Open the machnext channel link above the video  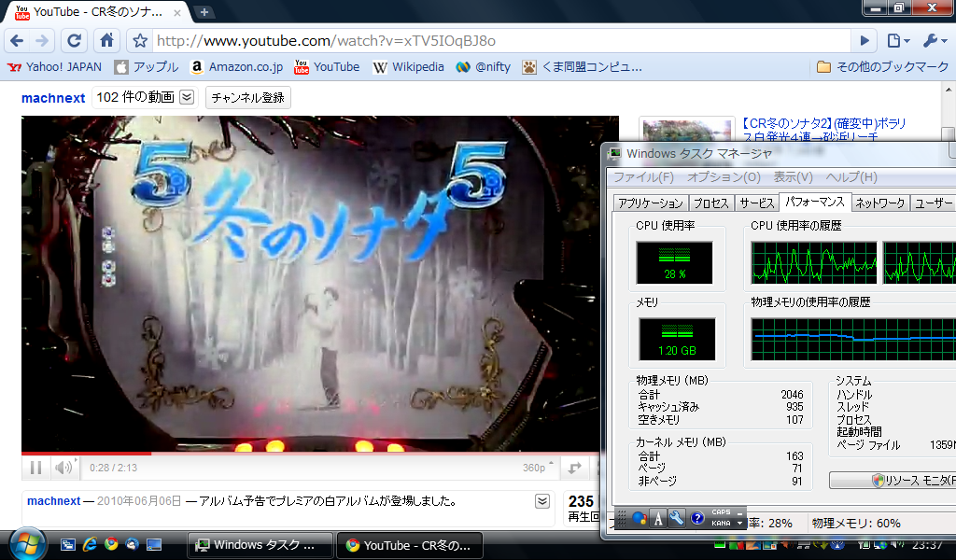point(53,98)
